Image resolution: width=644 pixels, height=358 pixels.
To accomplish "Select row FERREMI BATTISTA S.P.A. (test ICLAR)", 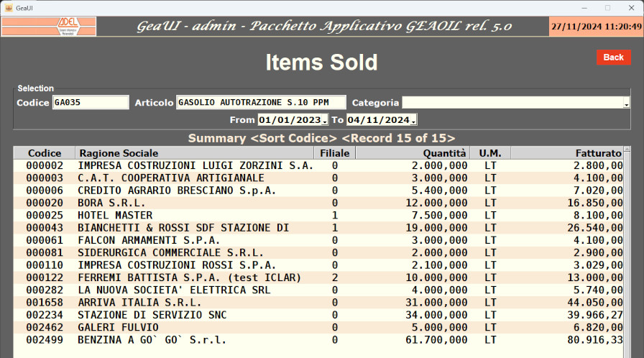I will point(318,277).
